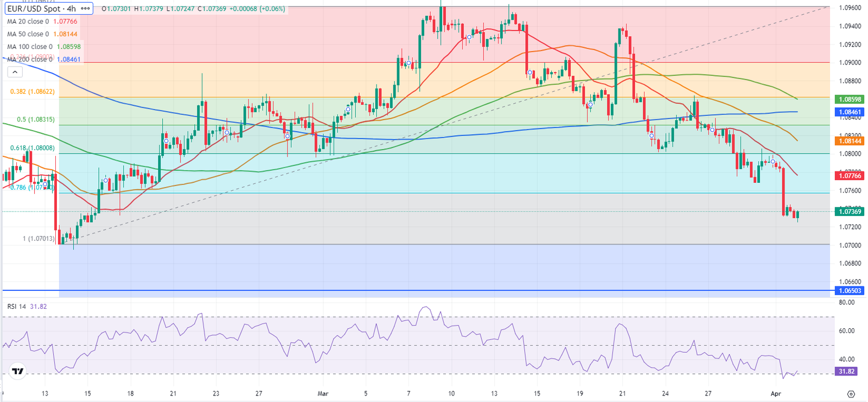Collapse the indicator legend with the chevron
The width and height of the screenshot is (868, 402).
click(x=15, y=72)
